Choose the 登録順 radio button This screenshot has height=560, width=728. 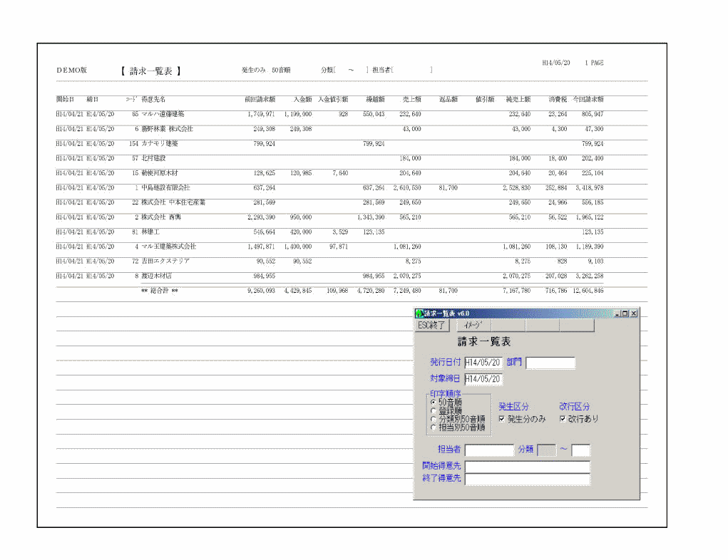pyautogui.click(x=433, y=410)
